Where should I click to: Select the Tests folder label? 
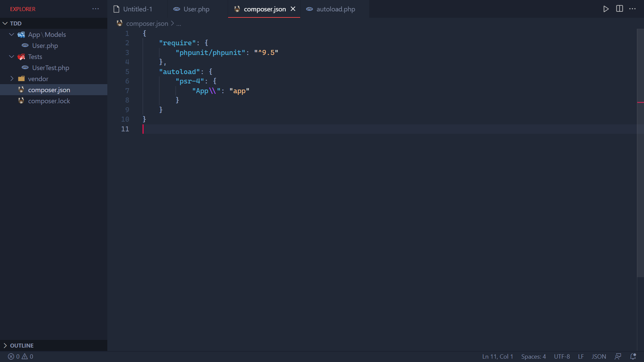(x=35, y=57)
